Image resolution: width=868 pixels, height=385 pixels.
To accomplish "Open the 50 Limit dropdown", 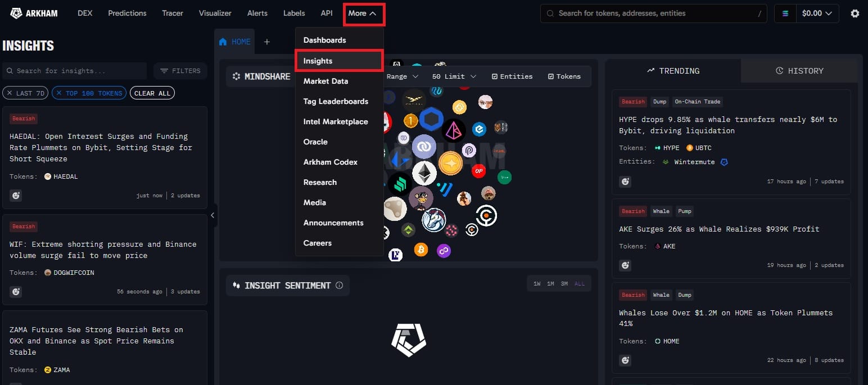I will [454, 76].
